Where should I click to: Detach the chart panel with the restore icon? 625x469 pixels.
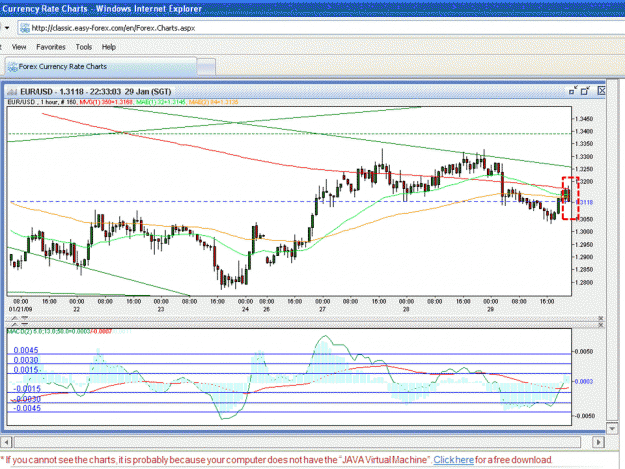[x=585, y=91]
